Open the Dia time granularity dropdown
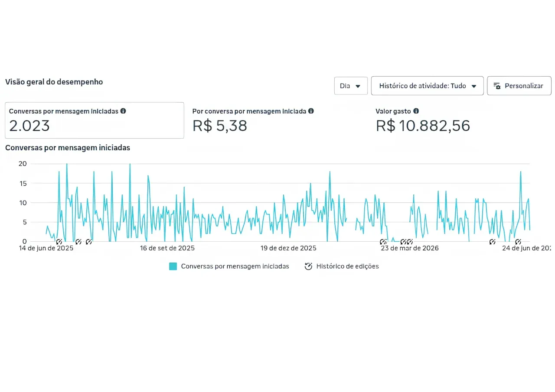 click(351, 86)
